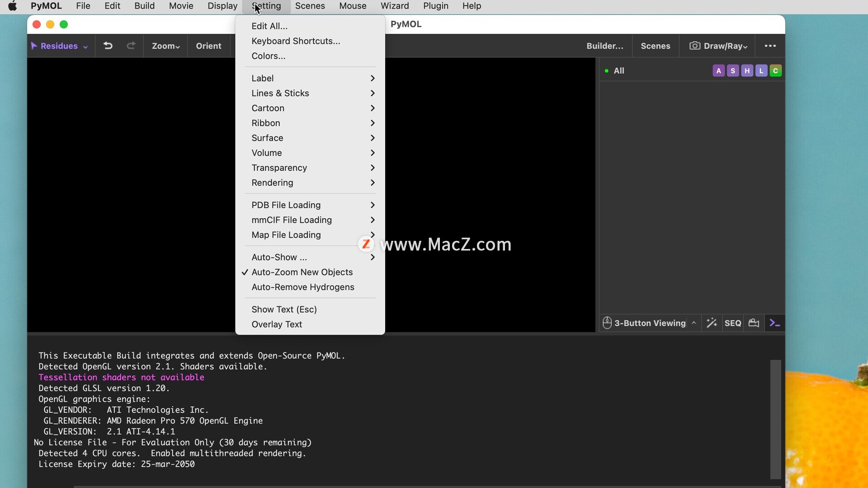Expand the Transparency submenu
Screen dimensions: 868x488
[x=310, y=168]
